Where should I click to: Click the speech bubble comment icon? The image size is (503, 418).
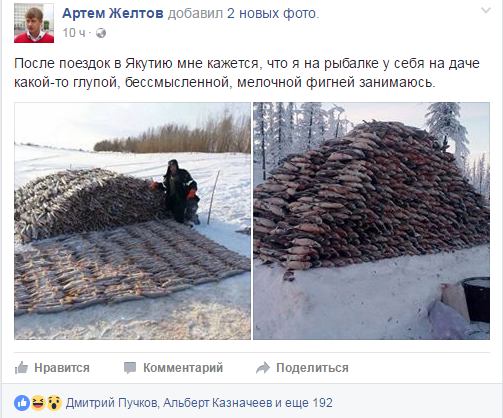[x=130, y=368]
